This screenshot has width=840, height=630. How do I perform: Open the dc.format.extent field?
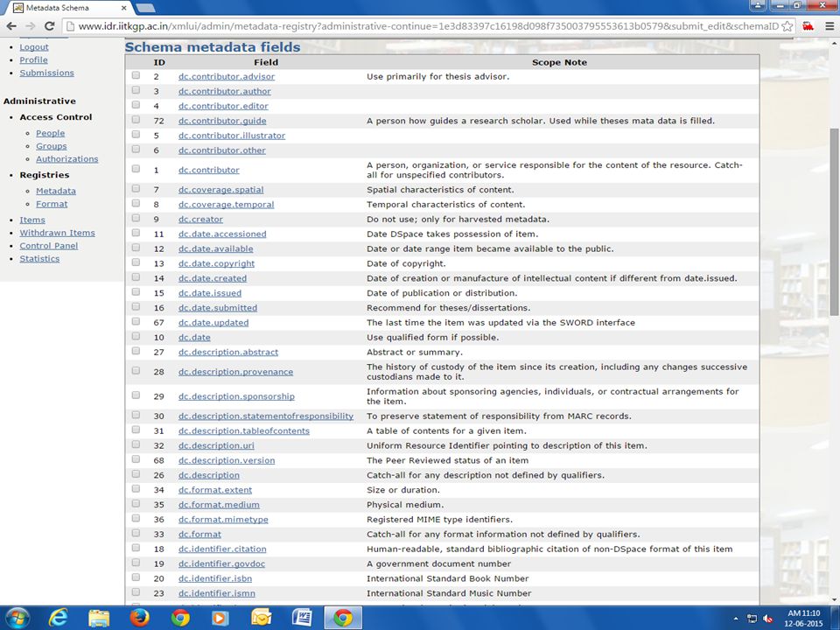pyautogui.click(x=215, y=490)
